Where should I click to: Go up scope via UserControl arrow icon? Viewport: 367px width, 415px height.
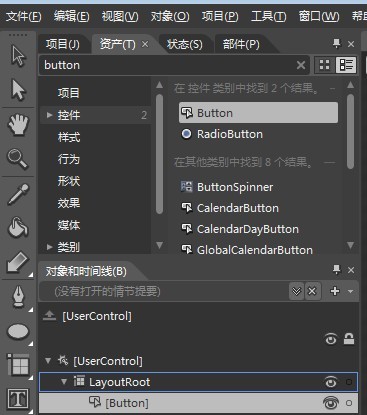49,315
